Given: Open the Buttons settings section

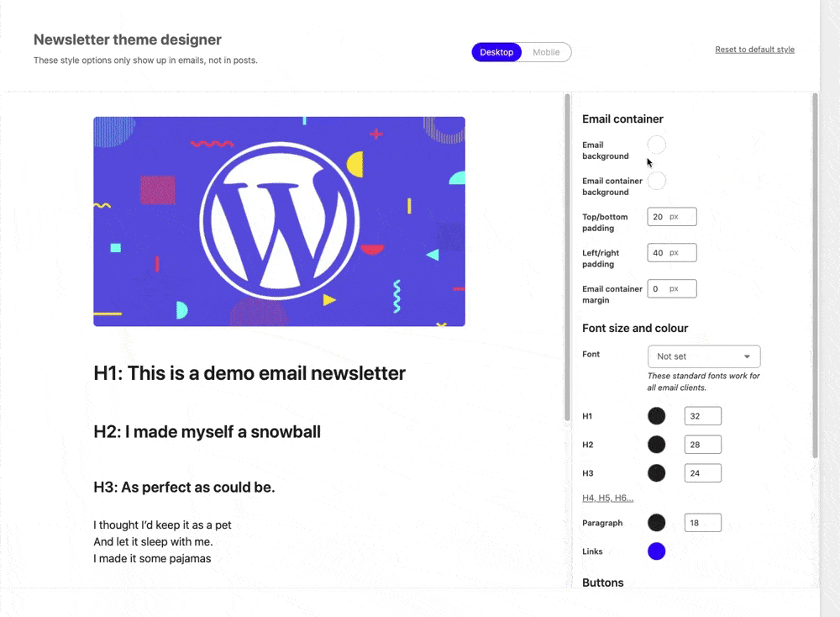Looking at the screenshot, I should point(602,582).
